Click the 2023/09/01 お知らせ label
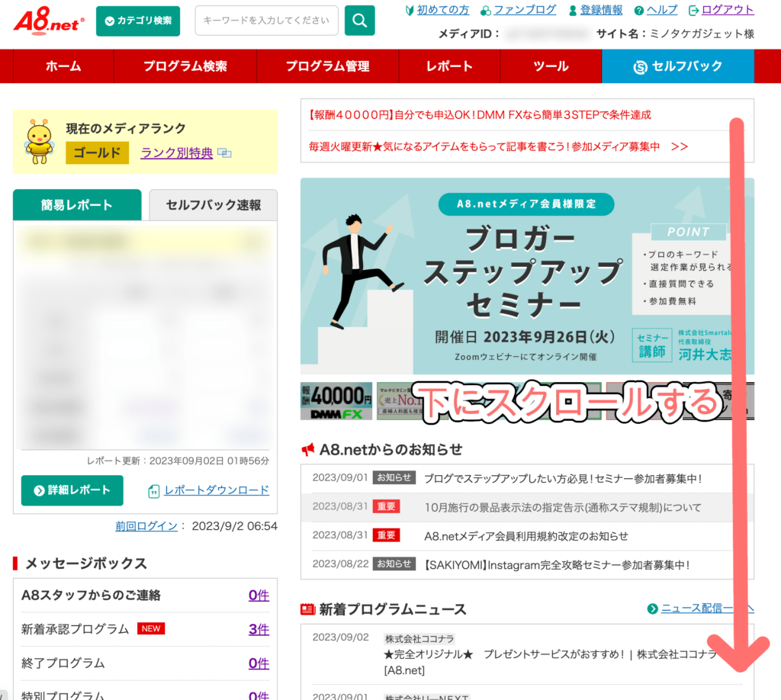781x700 pixels. (x=394, y=478)
